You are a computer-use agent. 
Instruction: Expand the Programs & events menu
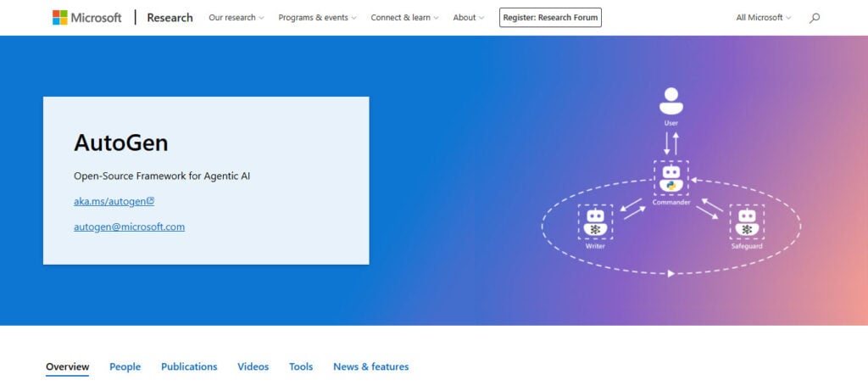tap(317, 18)
